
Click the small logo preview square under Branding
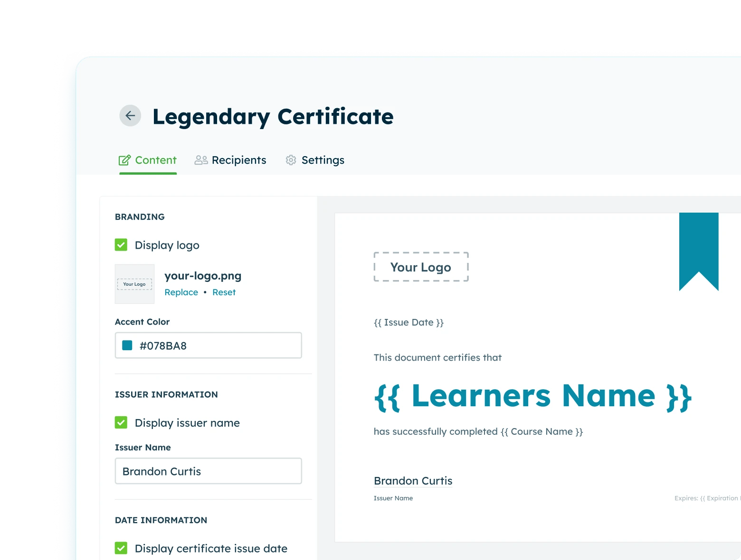(134, 284)
